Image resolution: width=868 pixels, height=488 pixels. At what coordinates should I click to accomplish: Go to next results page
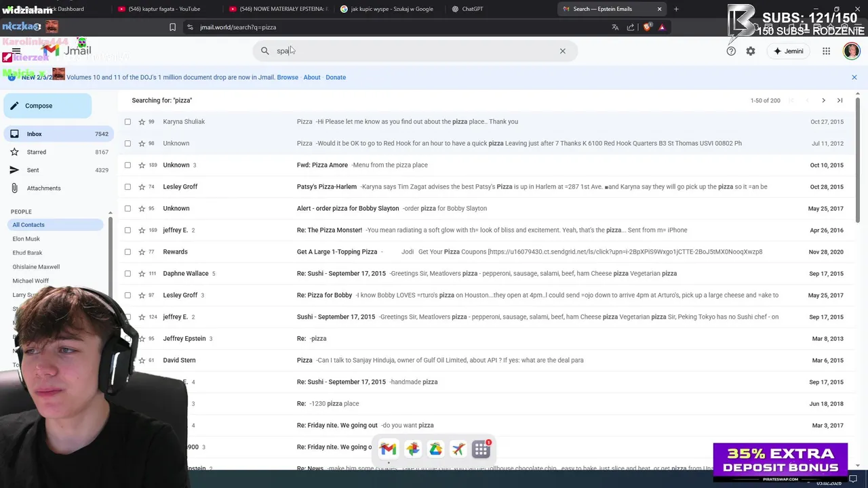(x=823, y=100)
